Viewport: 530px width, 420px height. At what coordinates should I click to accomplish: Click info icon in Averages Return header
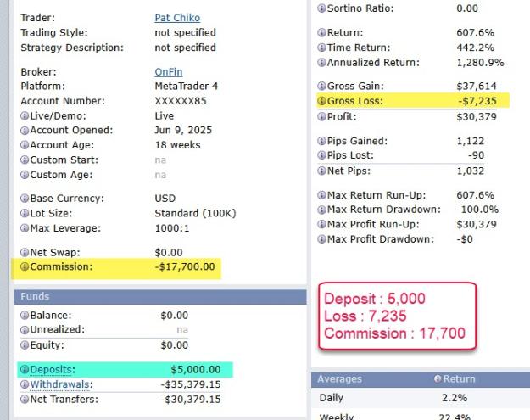tap(438, 378)
